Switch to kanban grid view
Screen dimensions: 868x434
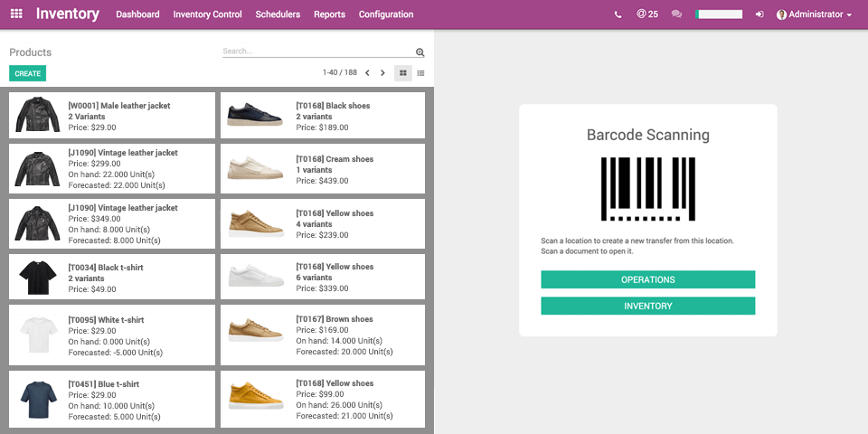[x=403, y=73]
